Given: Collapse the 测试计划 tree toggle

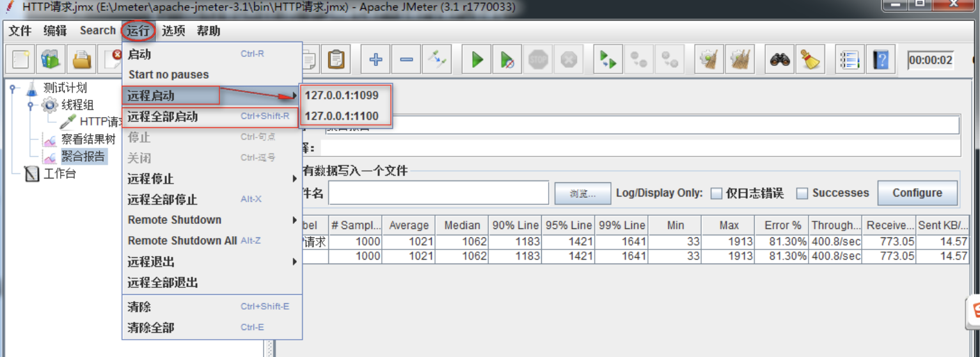Looking at the screenshot, I should pyautogui.click(x=13, y=89).
